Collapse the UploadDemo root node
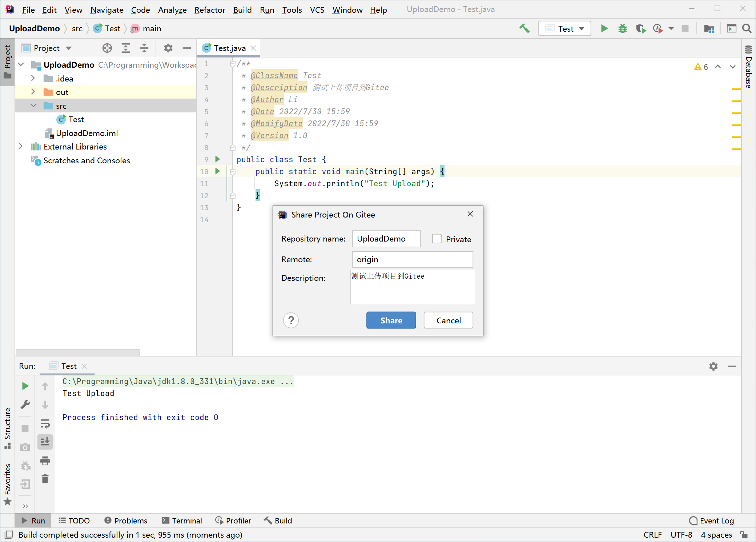This screenshot has width=756, height=542. pyautogui.click(x=21, y=65)
